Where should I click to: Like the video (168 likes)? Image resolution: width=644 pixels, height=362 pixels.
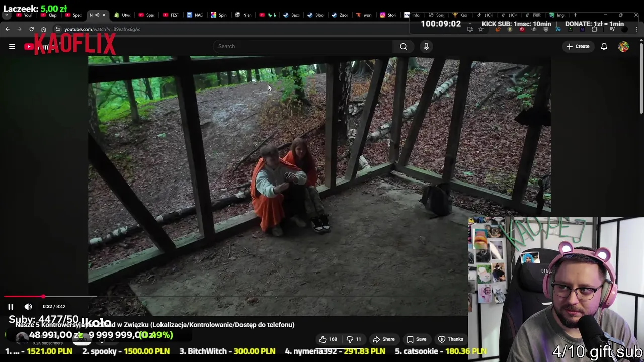pyautogui.click(x=328, y=339)
